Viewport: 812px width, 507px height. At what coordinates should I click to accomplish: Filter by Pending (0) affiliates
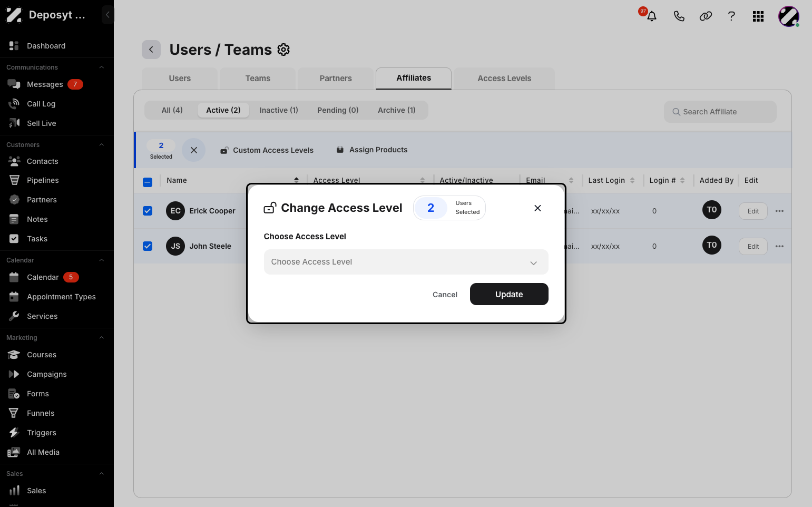pos(338,110)
